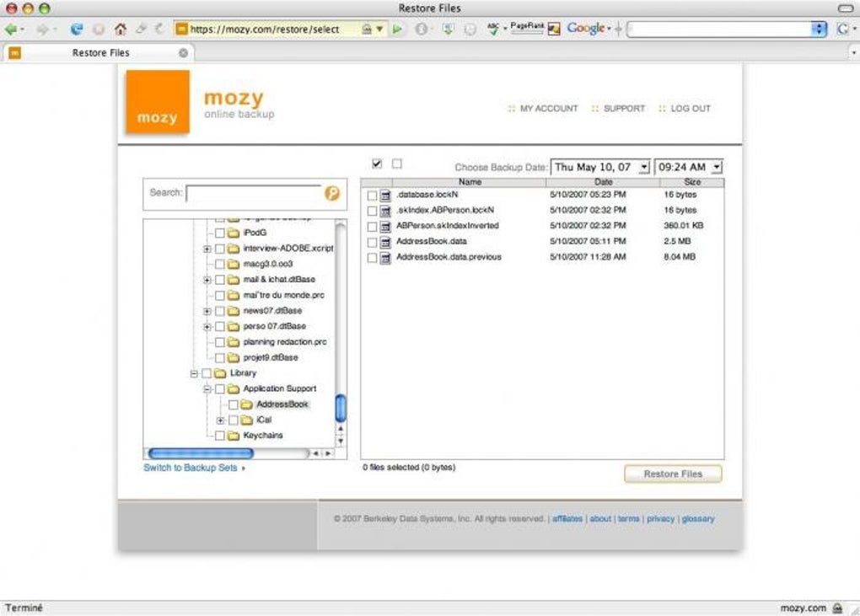Click the AddressBook folder icon
The width and height of the screenshot is (860, 616).
coord(246,404)
